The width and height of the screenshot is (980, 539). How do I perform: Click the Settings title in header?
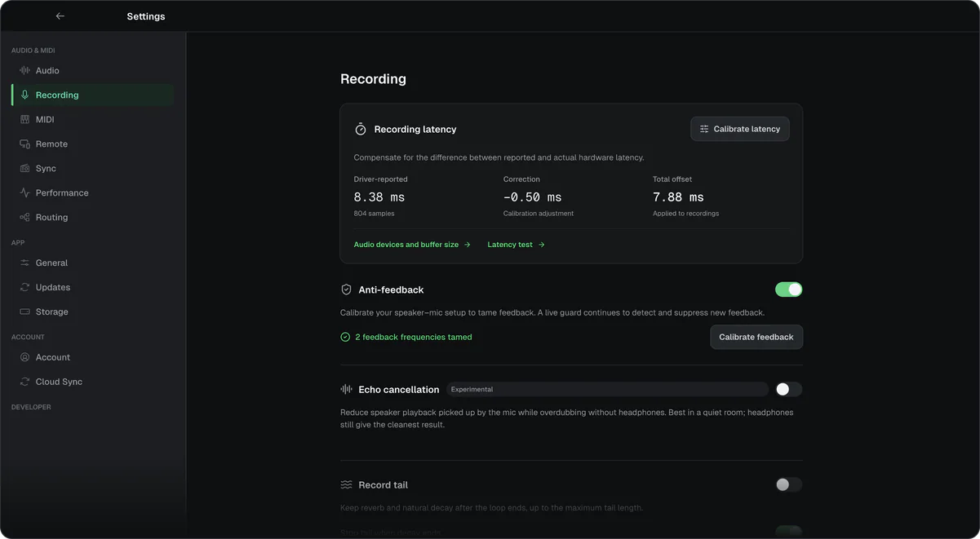coord(146,16)
